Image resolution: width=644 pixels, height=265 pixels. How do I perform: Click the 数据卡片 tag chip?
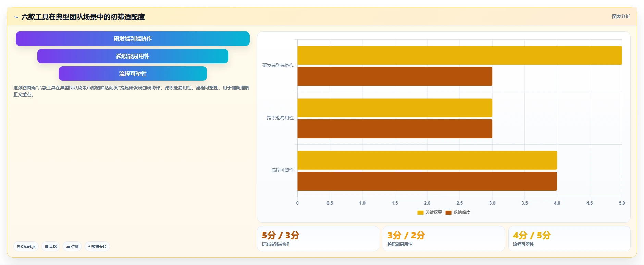[97, 247]
